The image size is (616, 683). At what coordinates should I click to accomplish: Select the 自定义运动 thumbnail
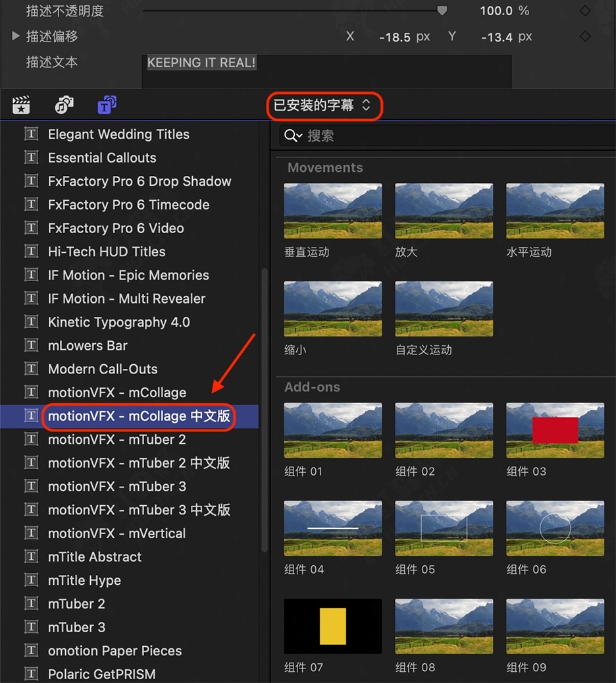point(444,309)
